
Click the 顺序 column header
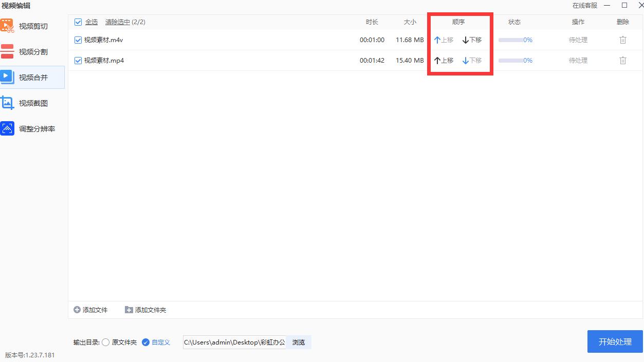pos(458,22)
